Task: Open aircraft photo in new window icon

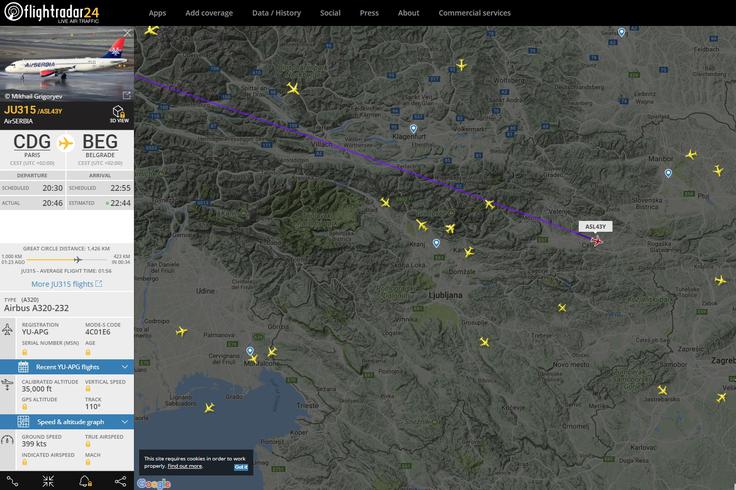Action: [127, 95]
